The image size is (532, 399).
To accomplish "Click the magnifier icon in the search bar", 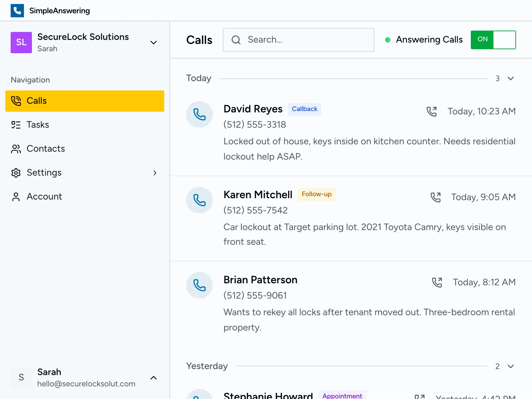I will point(236,40).
